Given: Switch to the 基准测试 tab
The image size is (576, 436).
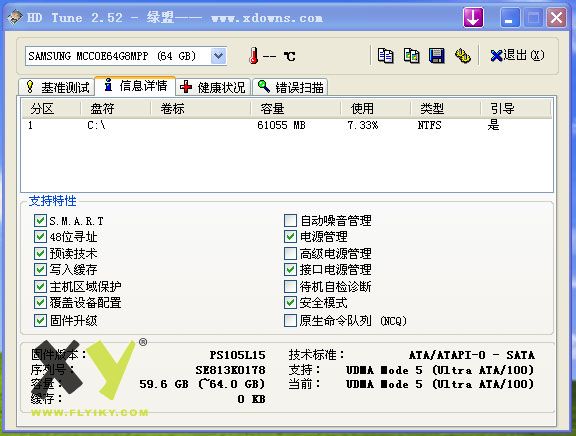Looking at the screenshot, I should [58, 87].
